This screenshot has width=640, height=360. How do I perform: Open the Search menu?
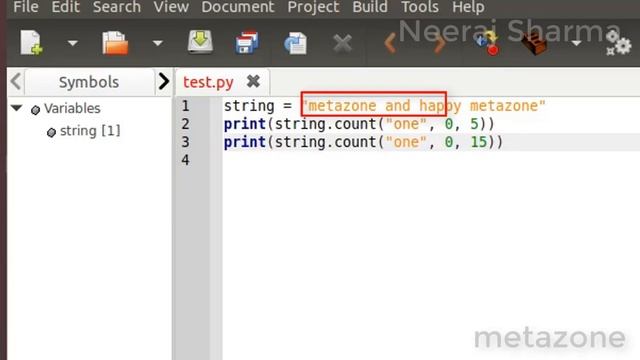pos(117,7)
